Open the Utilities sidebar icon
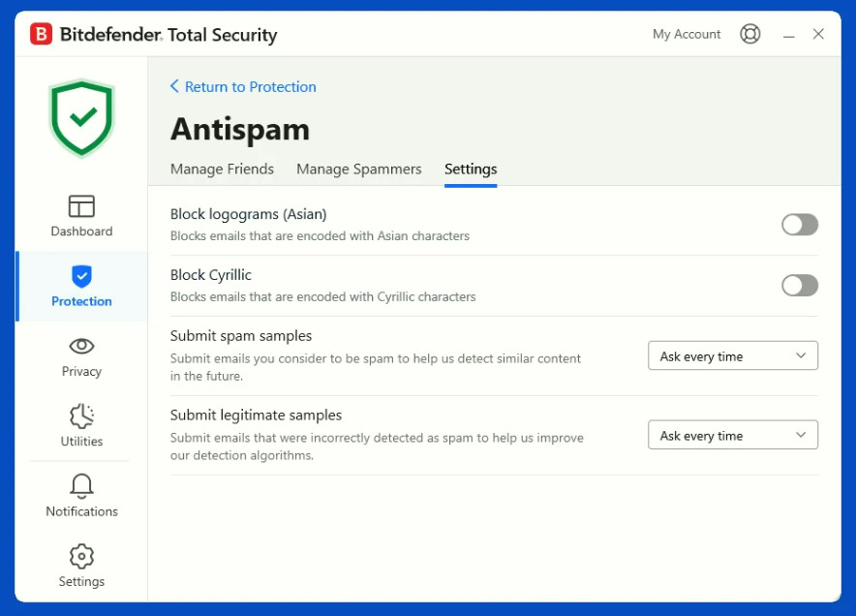 (x=81, y=416)
